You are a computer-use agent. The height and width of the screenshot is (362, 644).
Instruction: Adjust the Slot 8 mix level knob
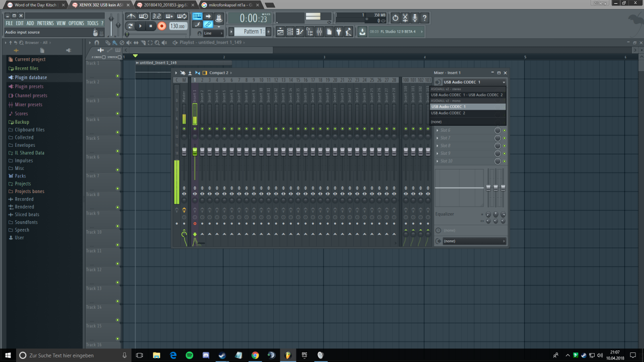[x=498, y=146]
